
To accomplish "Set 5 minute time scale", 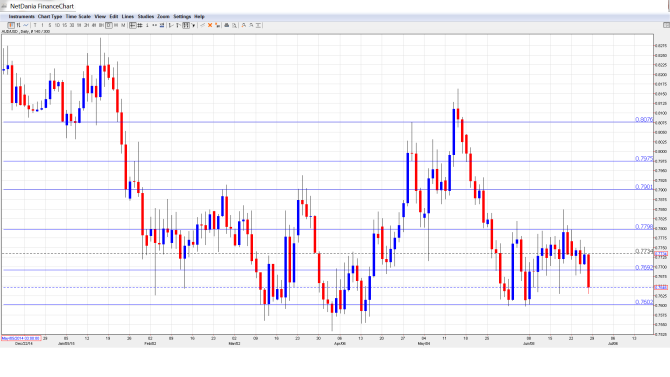I will [50, 26].
